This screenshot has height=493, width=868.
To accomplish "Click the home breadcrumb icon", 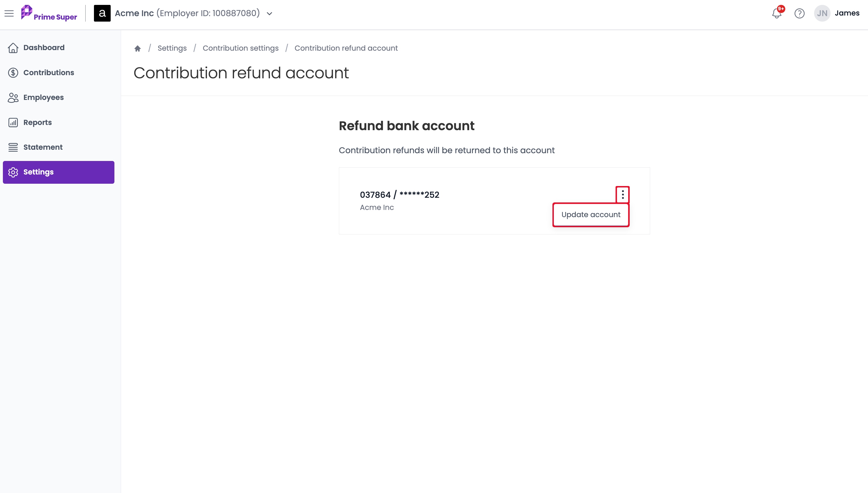I will click(137, 48).
